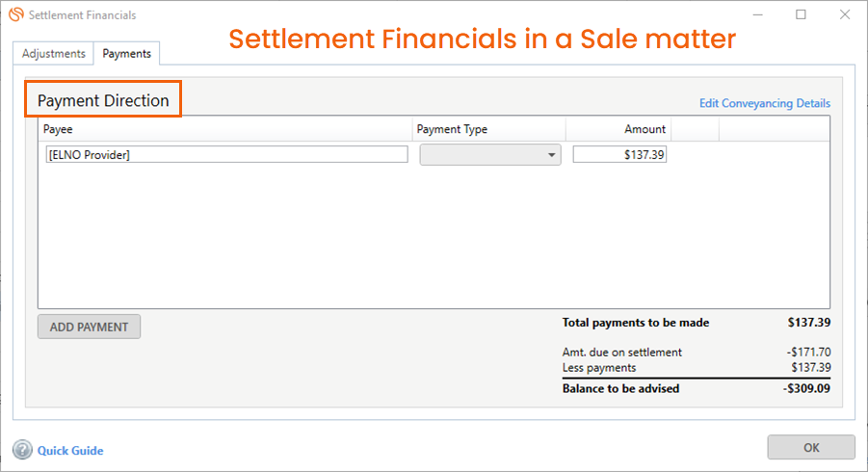Click the Payee column header
This screenshot has width=868, height=472.
(58, 129)
